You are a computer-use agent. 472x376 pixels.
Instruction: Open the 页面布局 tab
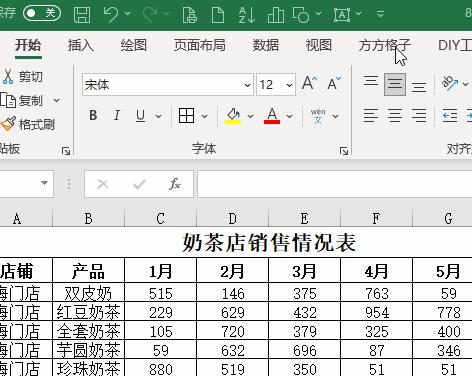pyautogui.click(x=200, y=45)
